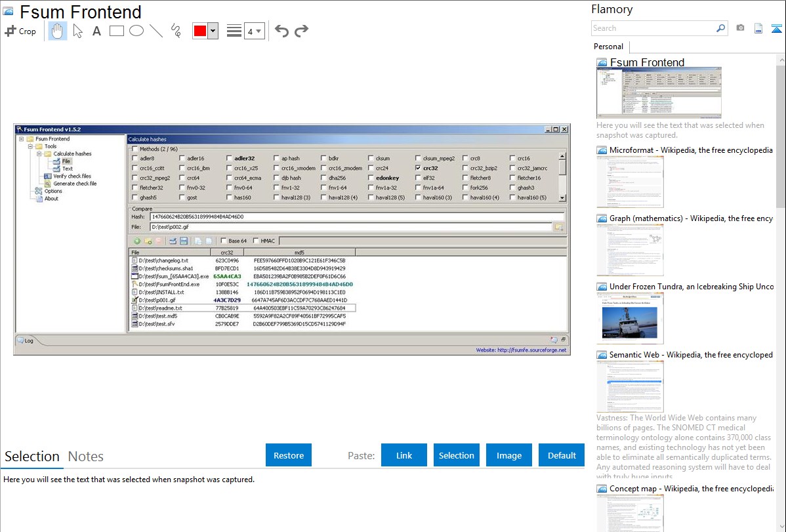Select the Text item under Calculate hashes

(x=68, y=169)
